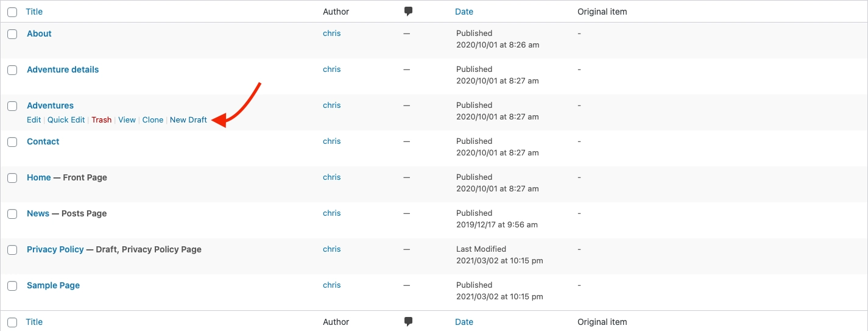Image resolution: width=868 pixels, height=331 pixels.
Task: Open the News page title link
Action: (x=38, y=213)
